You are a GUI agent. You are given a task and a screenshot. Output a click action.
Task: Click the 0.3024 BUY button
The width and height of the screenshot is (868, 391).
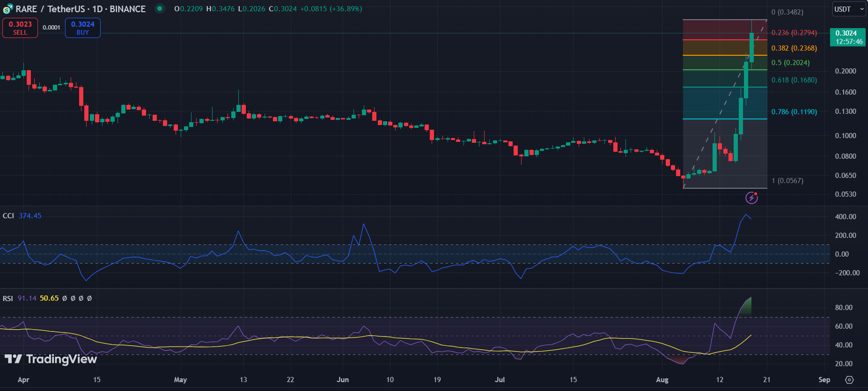click(x=83, y=28)
